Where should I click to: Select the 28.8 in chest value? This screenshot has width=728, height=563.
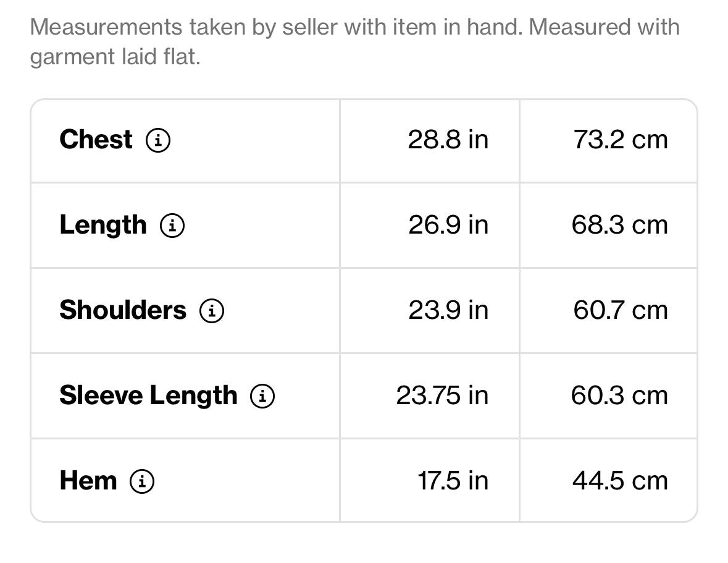[x=448, y=139]
